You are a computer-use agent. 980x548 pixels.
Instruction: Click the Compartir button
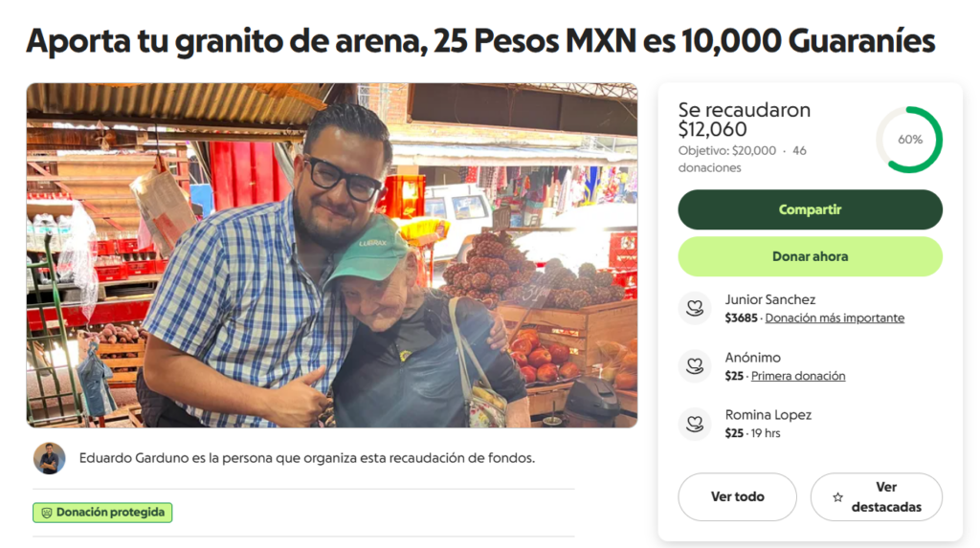(810, 210)
